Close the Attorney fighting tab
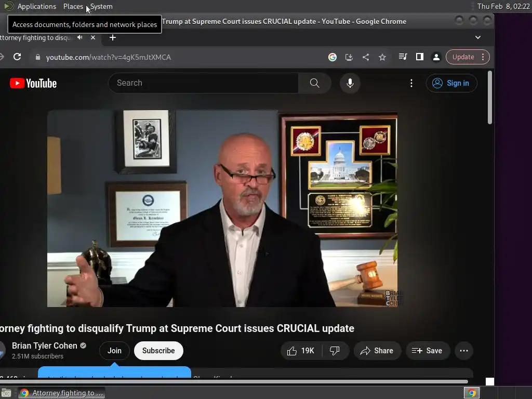Viewport: 532px width, 399px height. click(93, 37)
